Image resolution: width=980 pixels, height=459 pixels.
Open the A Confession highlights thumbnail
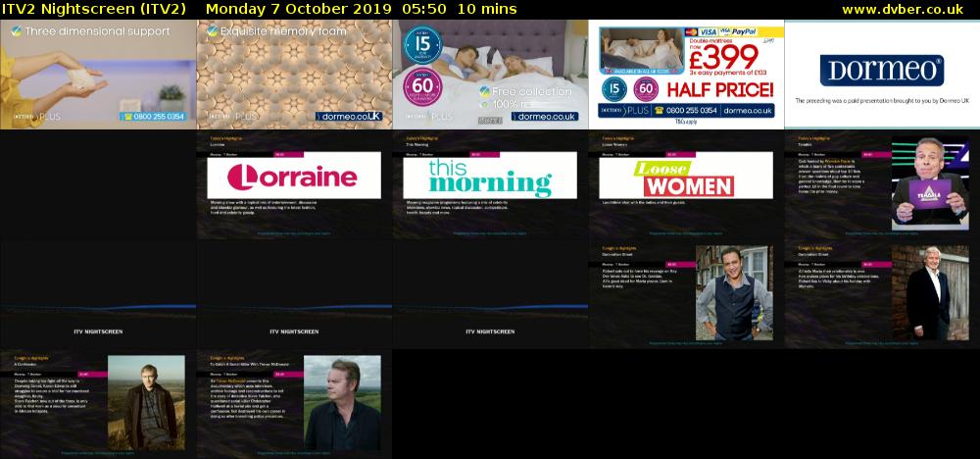pos(98,404)
